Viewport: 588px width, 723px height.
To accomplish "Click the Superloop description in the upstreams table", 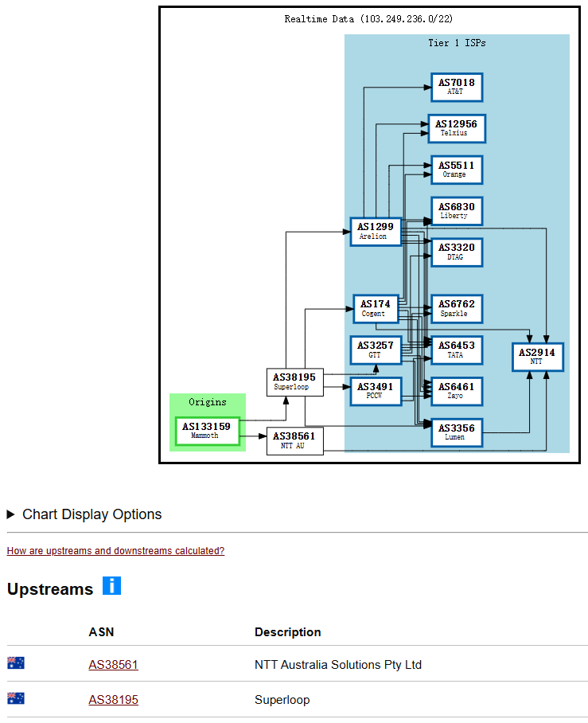I will point(282,699).
